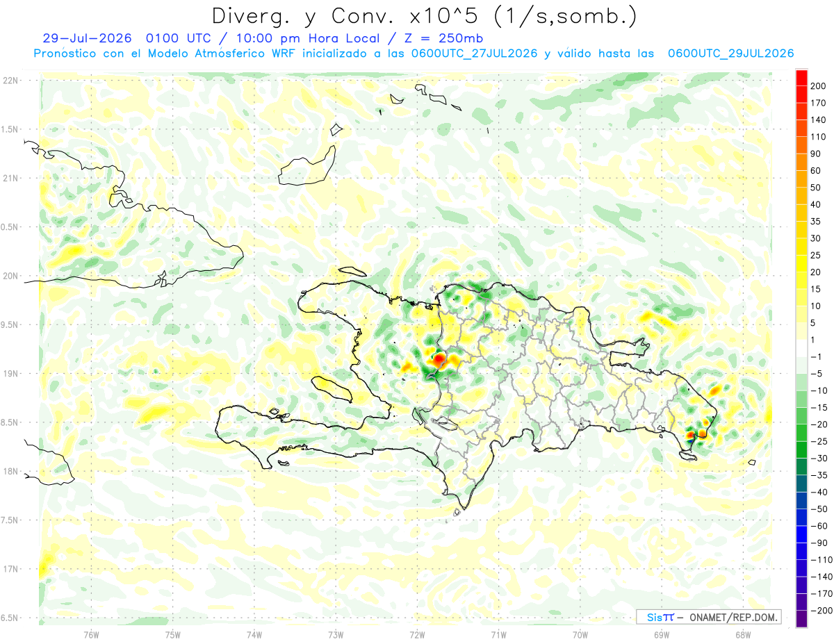Click the colorbar label '-200'
The width and height of the screenshot is (834, 644).
coord(820,611)
